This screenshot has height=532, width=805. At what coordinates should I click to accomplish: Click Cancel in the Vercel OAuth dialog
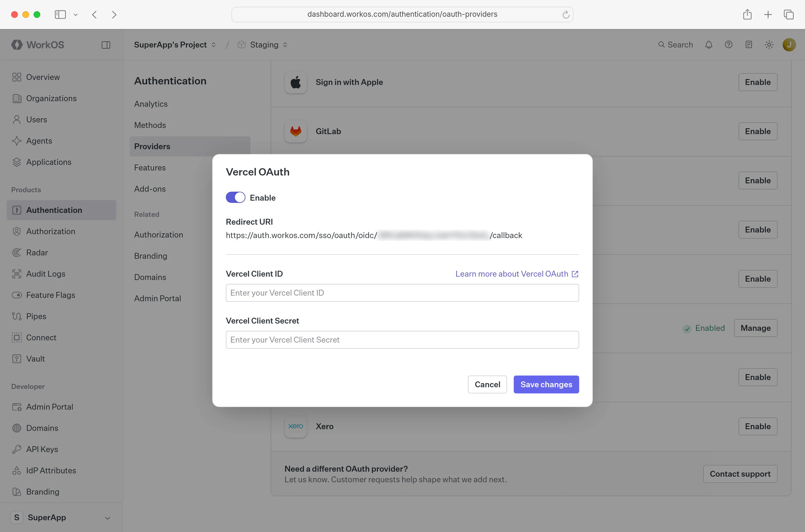click(x=487, y=384)
